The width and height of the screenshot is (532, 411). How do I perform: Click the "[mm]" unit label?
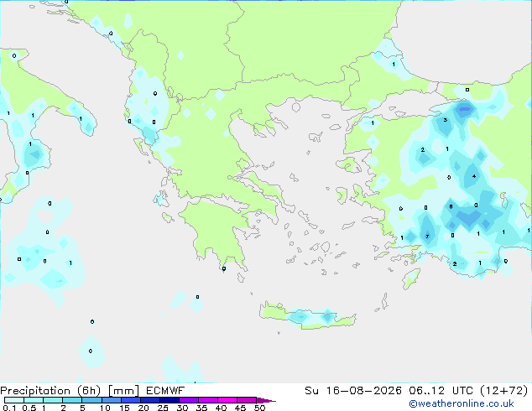123,391
